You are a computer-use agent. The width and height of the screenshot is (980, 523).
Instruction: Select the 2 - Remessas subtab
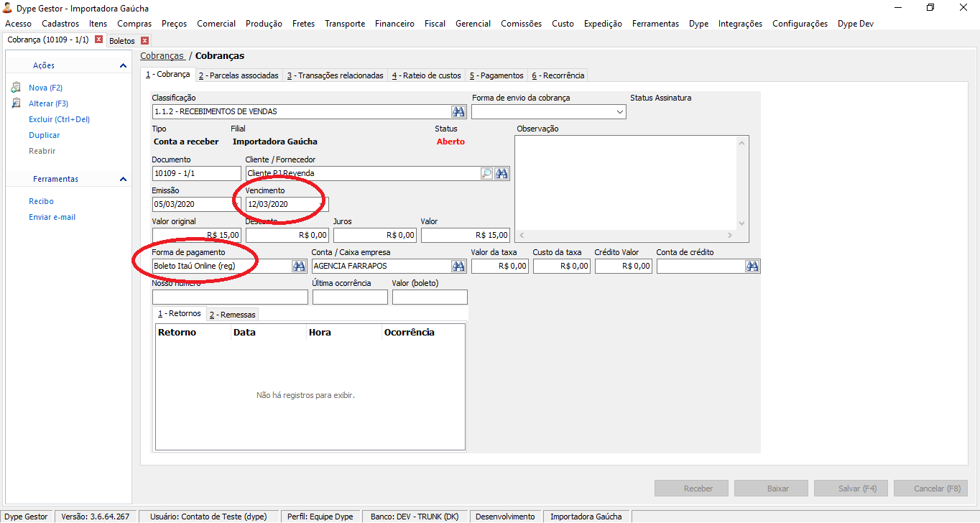coord(232,315)
